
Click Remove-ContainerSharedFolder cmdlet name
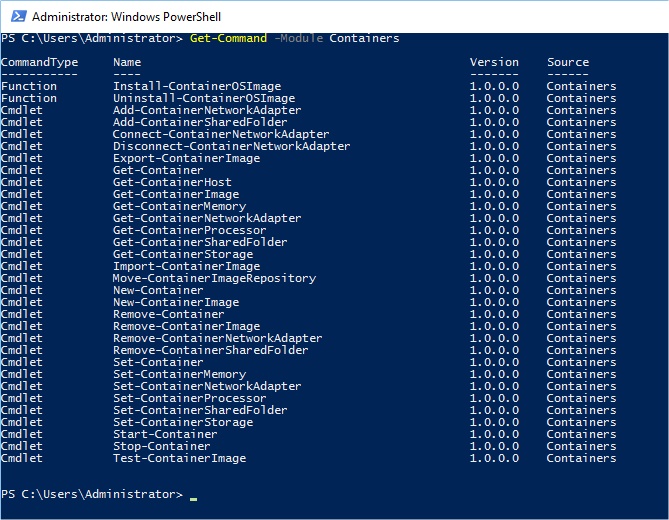pyautogui.click(x=210, y=350)
